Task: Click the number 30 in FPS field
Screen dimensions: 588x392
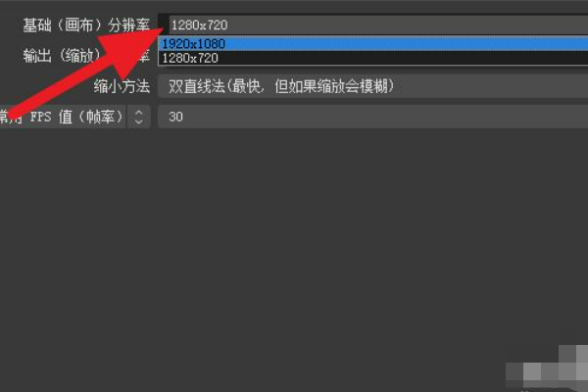Action: click(x=175, y=117)
